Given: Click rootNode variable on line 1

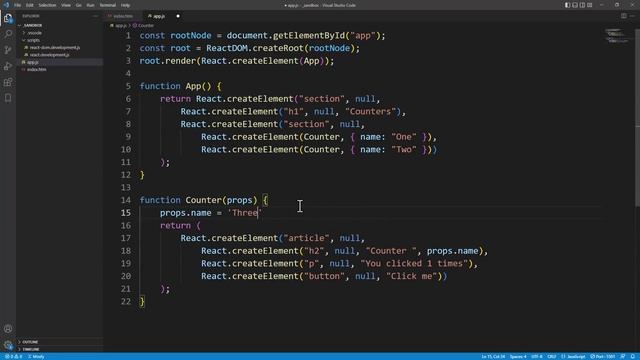Looking at the screenshot, I should 191,36.
